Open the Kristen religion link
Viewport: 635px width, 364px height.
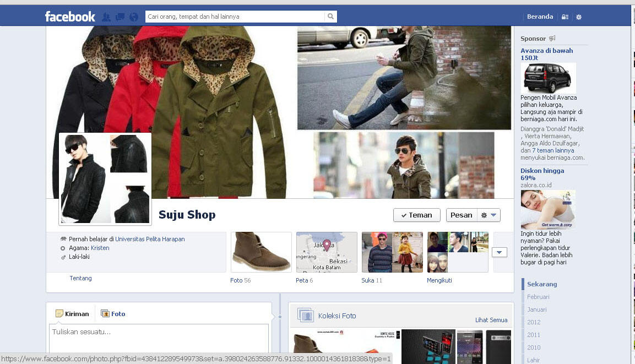(100, 248)
